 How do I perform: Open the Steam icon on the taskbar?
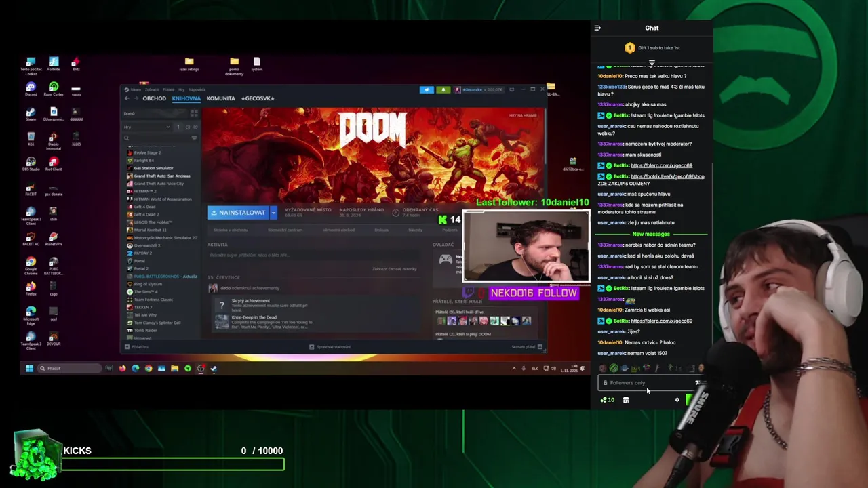click(214, 368)
